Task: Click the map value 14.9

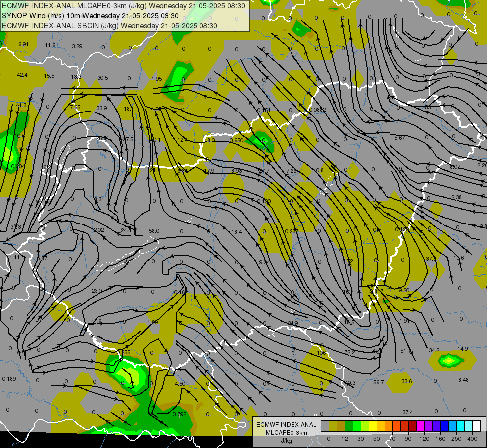Action: click(x=463, y=349)
